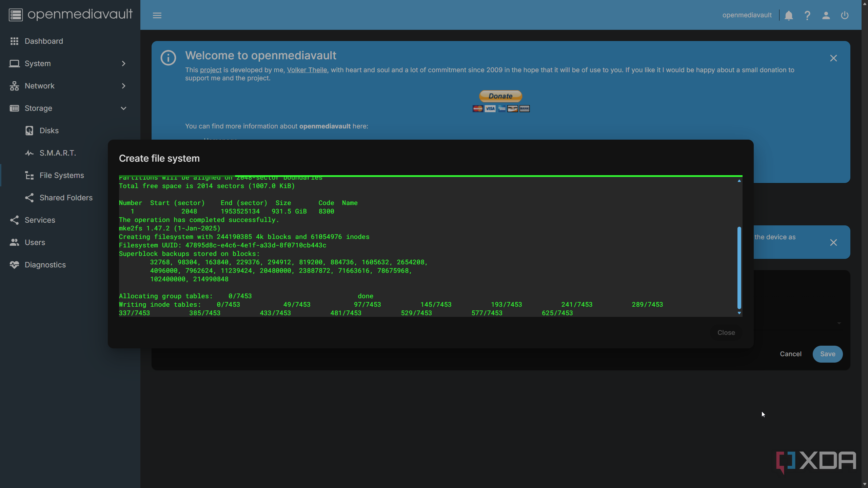
Task: Click the Storage icon in sidebar
Action: [14, 108]
